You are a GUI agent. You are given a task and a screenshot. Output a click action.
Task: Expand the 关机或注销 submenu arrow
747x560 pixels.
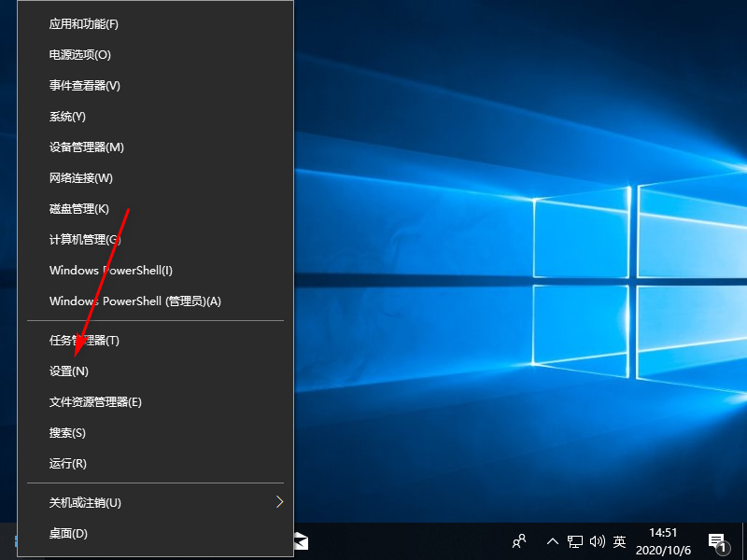tap(279, 502)
